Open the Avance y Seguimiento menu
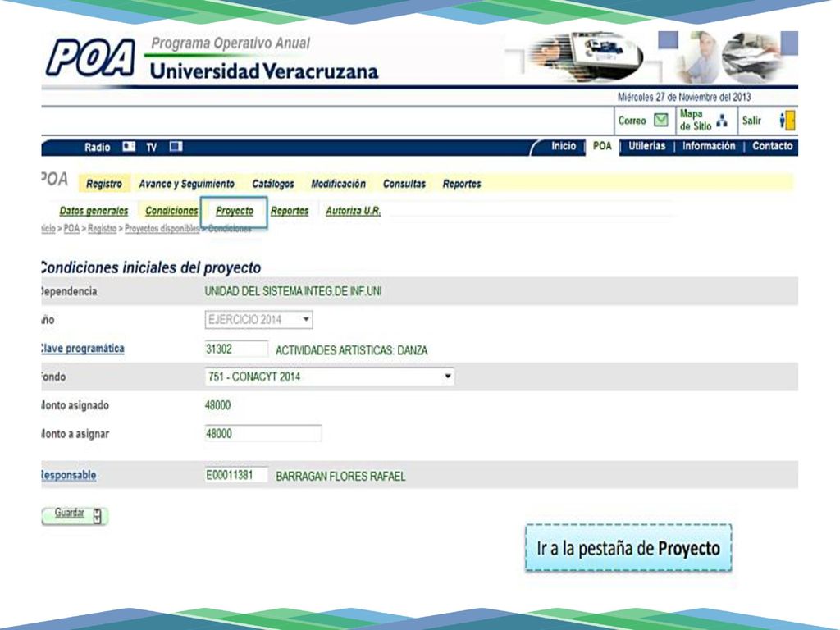 pyautogui.click(x=186, y=184)
